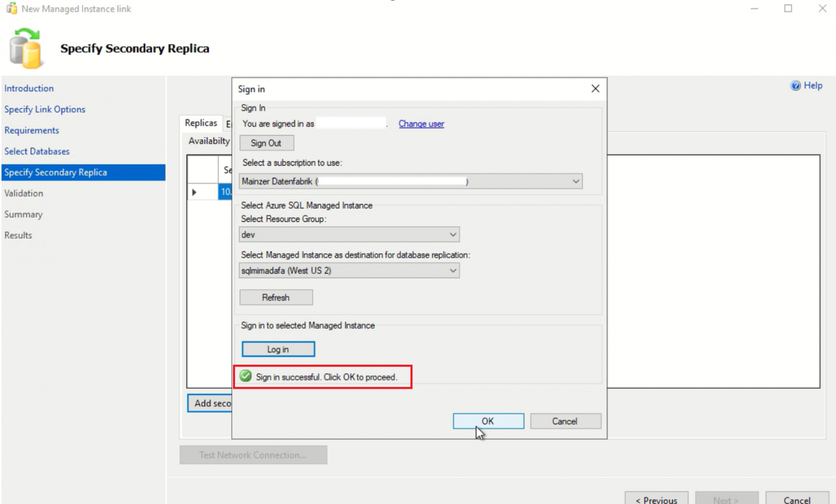Screen dimensions: 836x504
Task: Close the Sign in dialog with its X
Action: point(595,89)
